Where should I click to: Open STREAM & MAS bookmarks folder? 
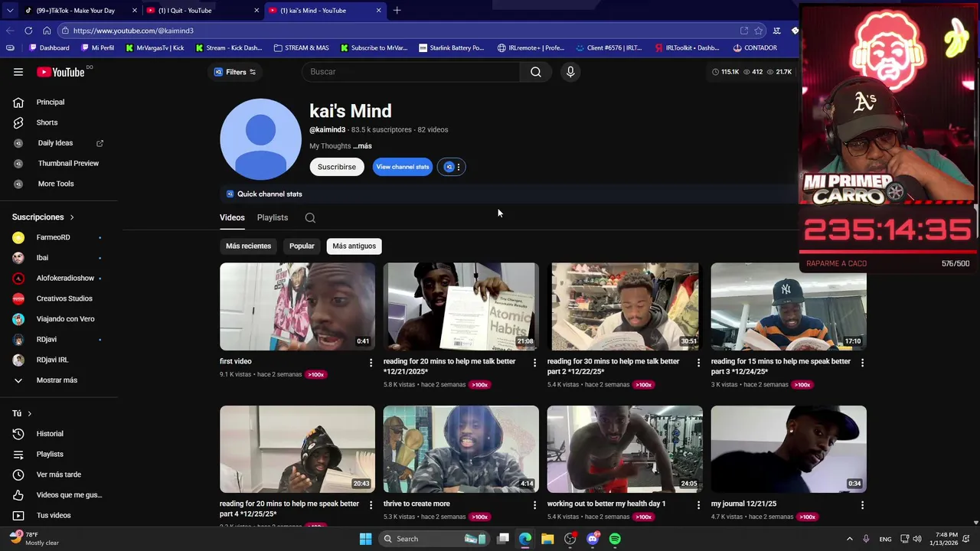301,48
